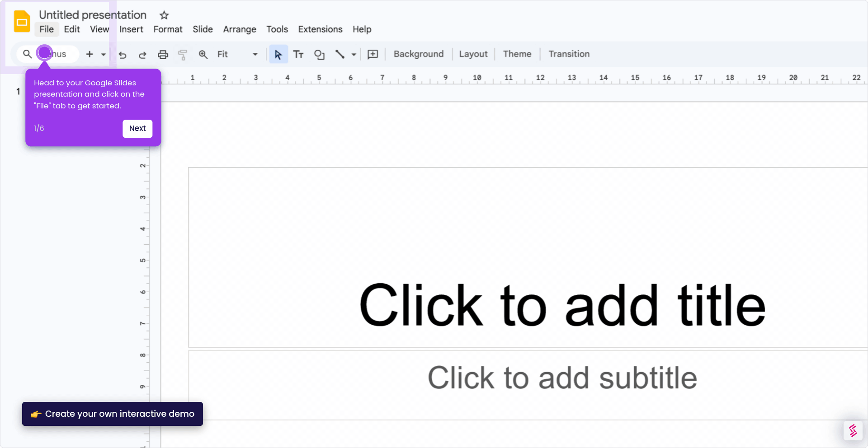Click the Background button
868x448 pixels.
click(419, 54)
